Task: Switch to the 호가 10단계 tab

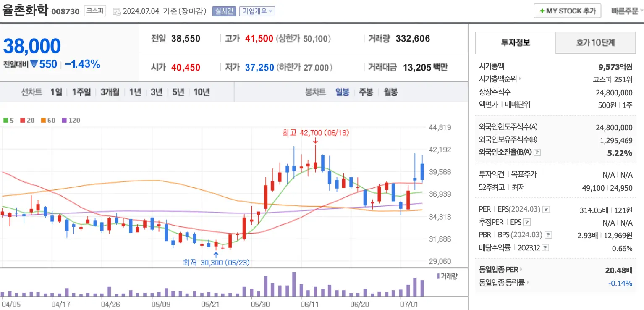Action: coord(595,42)
